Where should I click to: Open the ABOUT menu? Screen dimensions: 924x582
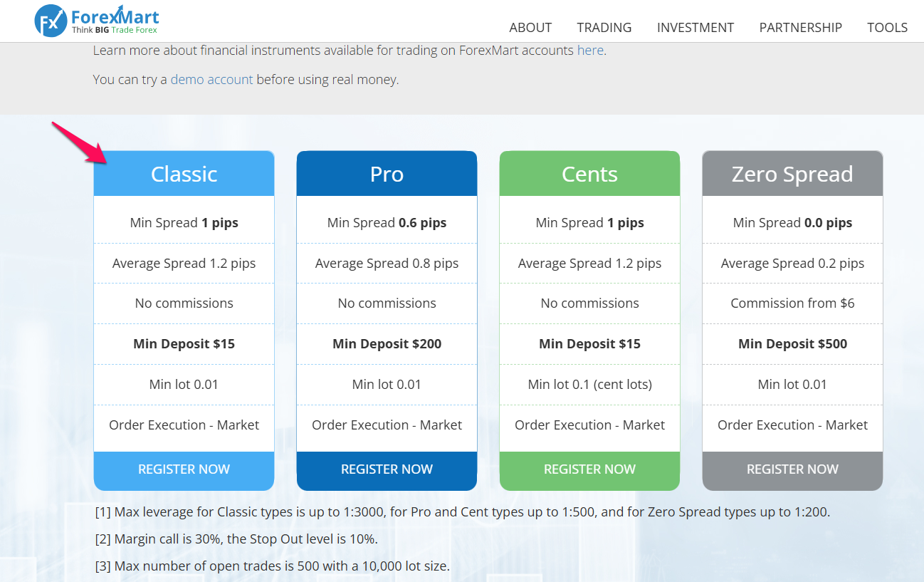530,28
